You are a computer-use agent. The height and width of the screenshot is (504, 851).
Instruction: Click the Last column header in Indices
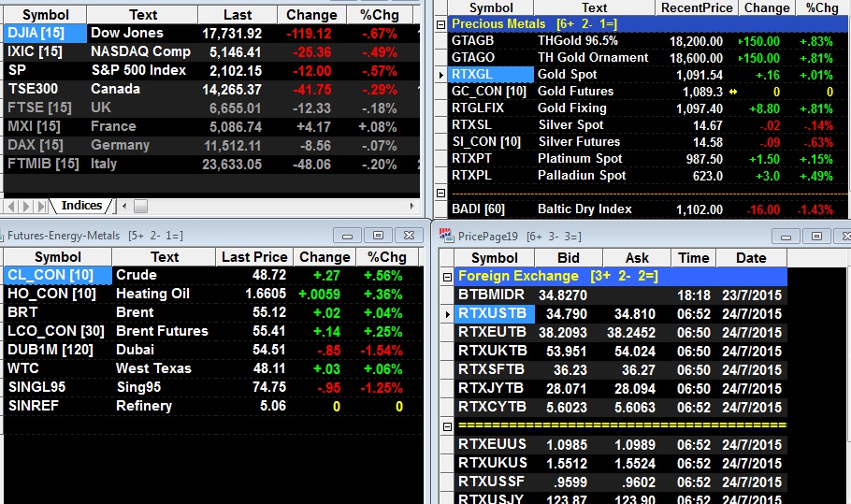tap(238, 15)
